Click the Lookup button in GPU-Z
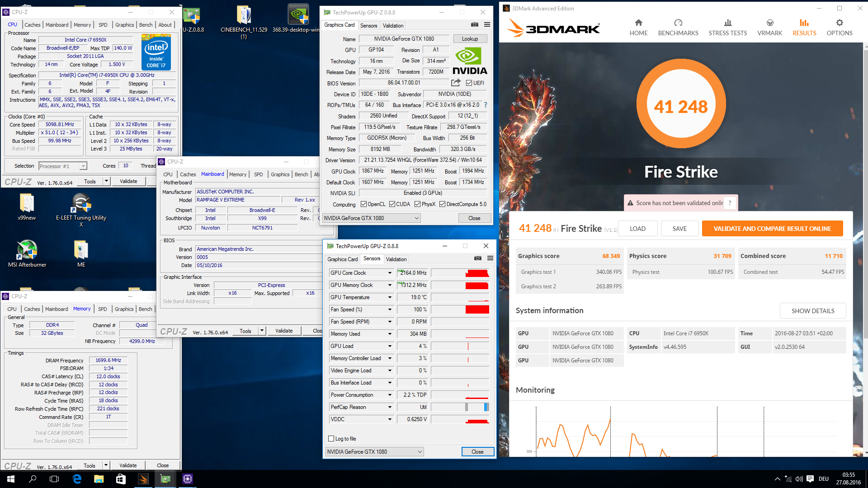Image resolution: width=868 pixels, height=488 pixels. (470, 39)
